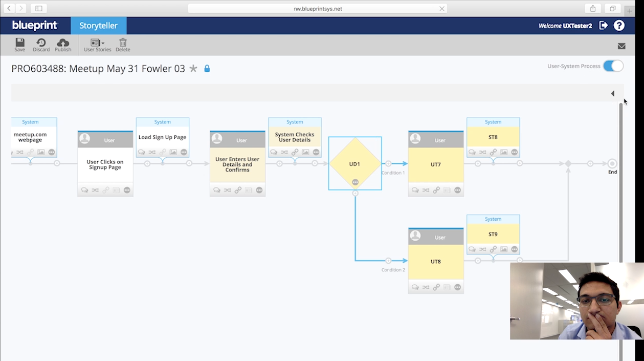Add a shape on Condition 2 branch
644x361 pixels.
coord(388,261)
